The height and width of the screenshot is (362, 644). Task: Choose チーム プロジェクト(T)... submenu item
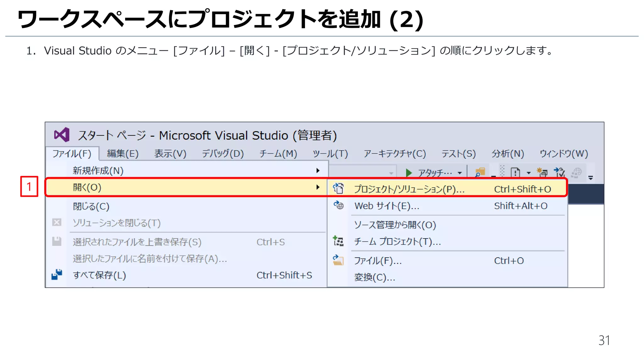point(447,241)
